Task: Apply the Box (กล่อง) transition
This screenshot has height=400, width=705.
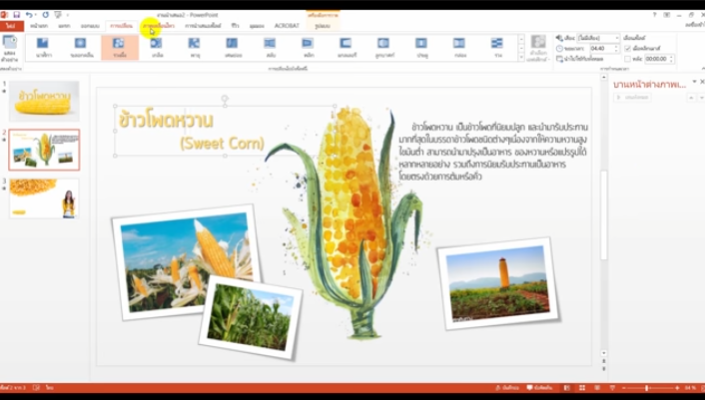Action: 460,48
